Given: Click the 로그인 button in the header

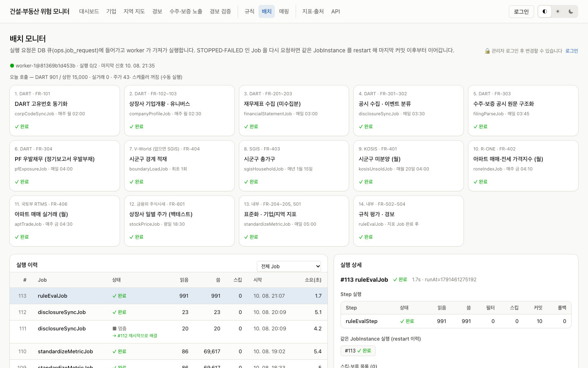Looking at the screenshot, I should (521, 11).
